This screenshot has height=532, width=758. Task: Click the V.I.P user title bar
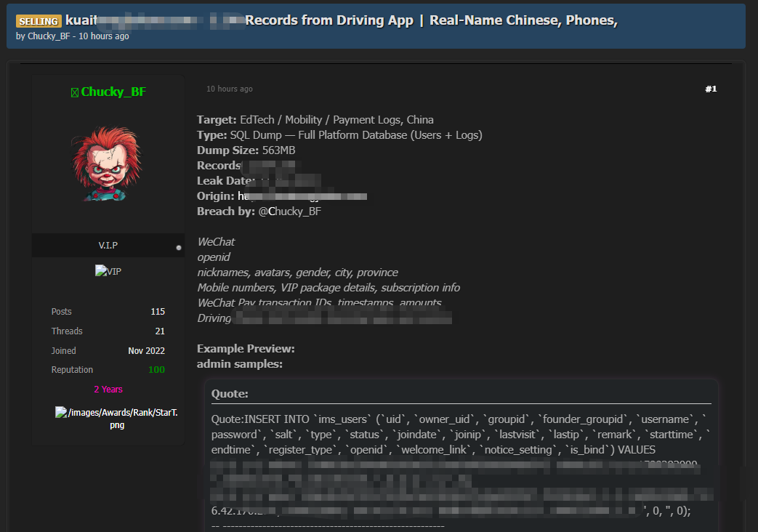(x=108, y=246)
